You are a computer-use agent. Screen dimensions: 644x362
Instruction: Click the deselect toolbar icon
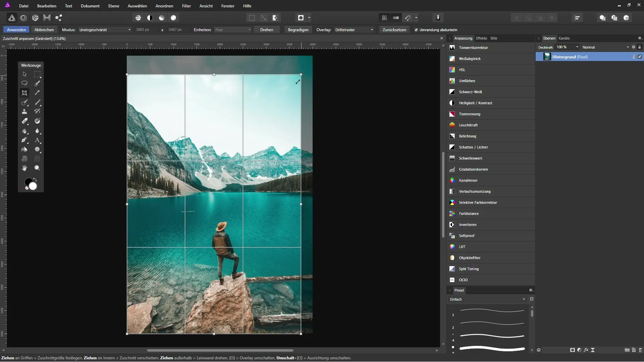pyautogui.click(x=264, y=18)
